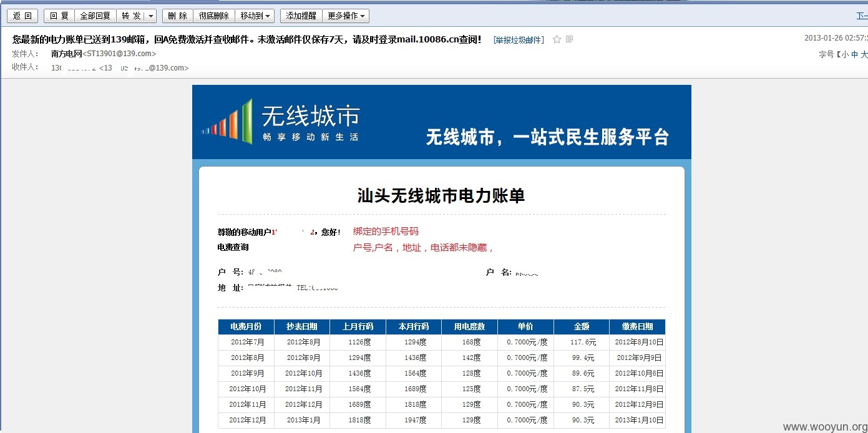Click the 89.6元 amount cell

pos(582,374)
